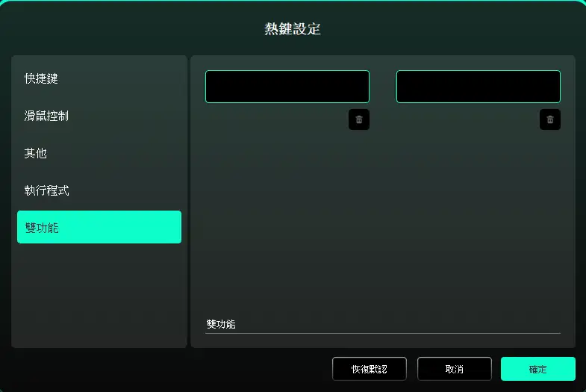Focus the left black key input box
Screen dimensions: 586x392
coord(287,87)
